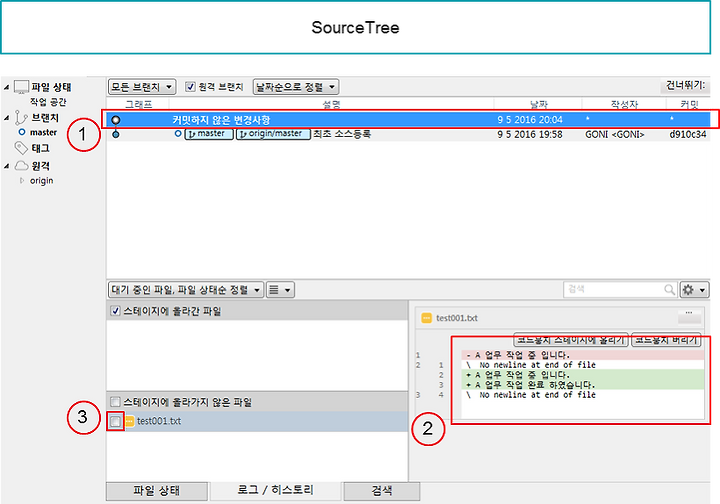
Task: Check the 스테이지에 올라가지 않은 파일 checkbox
Action: point(115,402)
